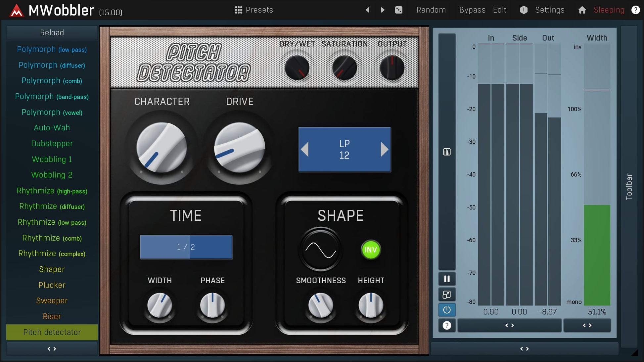This screenshot has width=644, height=362.
Task: Open the Edit screen
Action: point(499,10)
